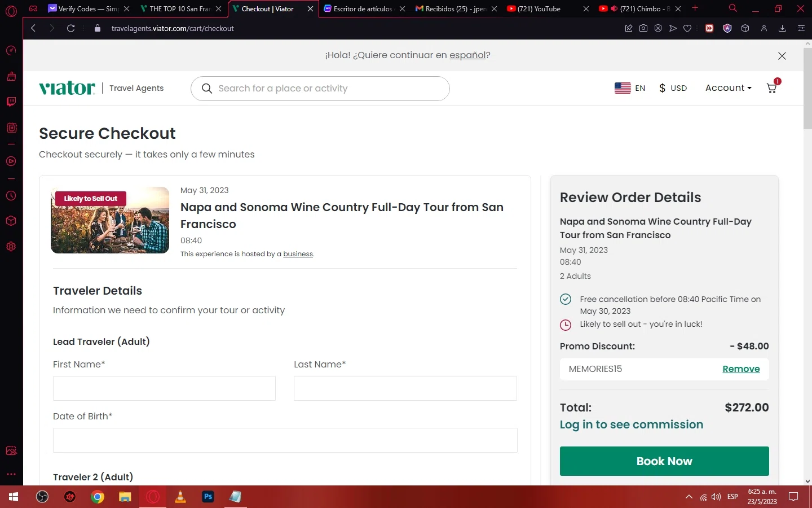Open a new browser tab
This screenshot has height=508, width=812.
(695, 8)
